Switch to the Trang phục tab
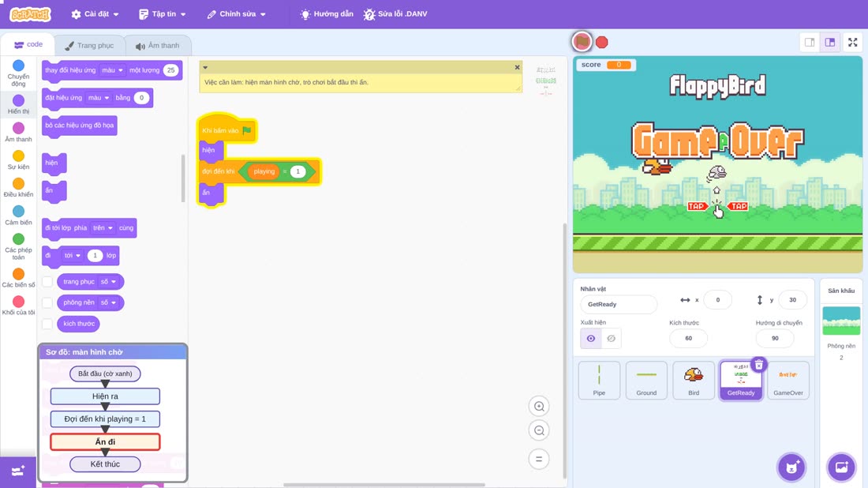This screenshot has width=868, height=488. 90,46
